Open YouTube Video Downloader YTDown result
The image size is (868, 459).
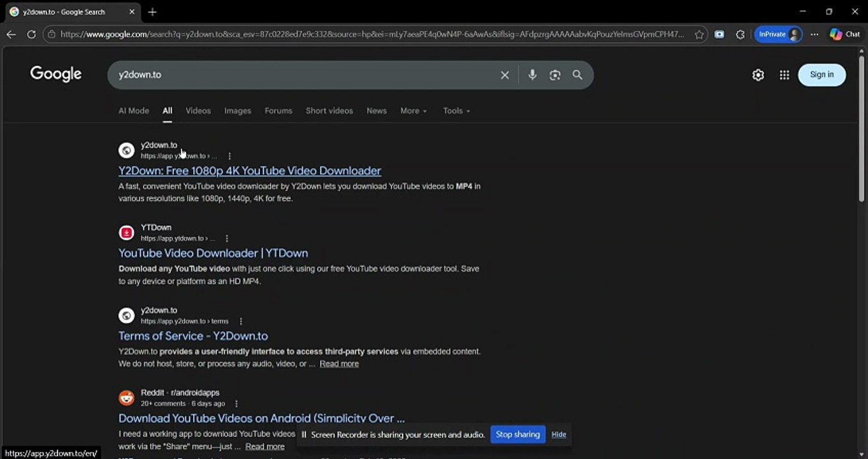coord(213,253)
